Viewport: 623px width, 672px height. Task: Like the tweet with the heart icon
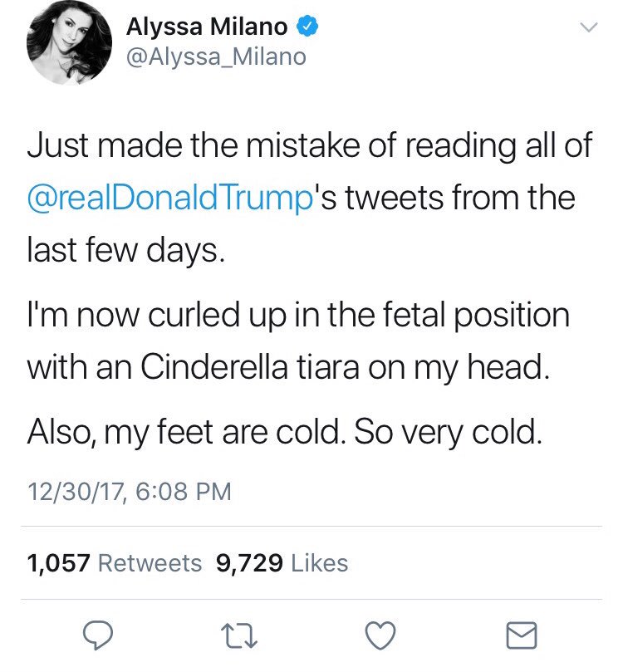click(x=380, y=635)
